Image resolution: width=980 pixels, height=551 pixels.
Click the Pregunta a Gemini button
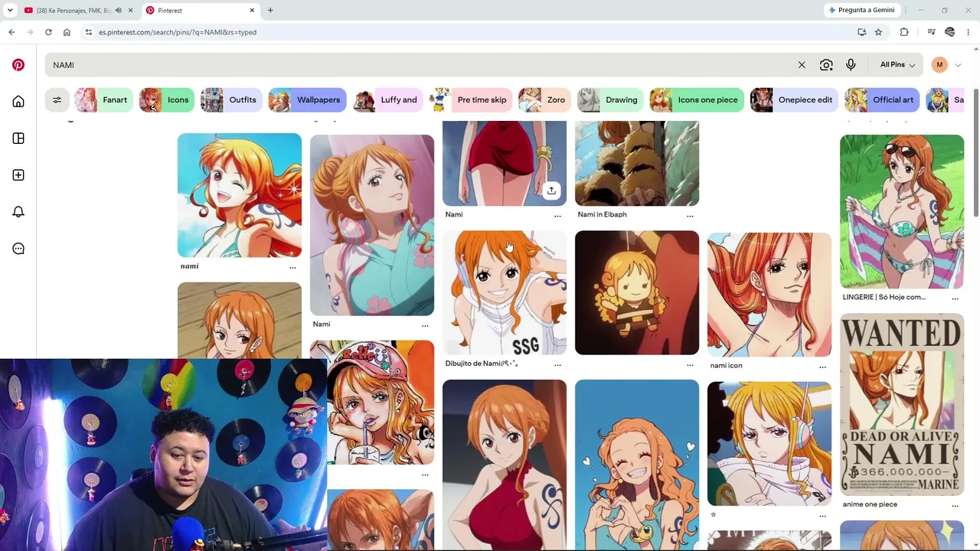click(x=861, y=11)
